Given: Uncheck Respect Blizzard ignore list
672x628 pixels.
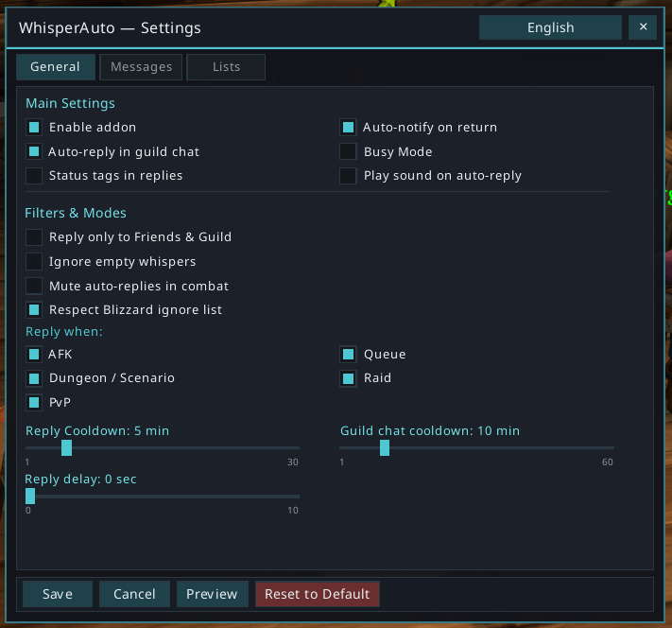Looking at the screenshot, I should click(34, 309).
